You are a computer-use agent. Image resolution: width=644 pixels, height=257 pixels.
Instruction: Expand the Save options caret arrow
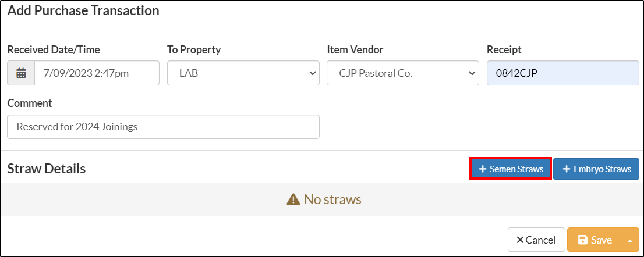pyautogui.click(x=630, y=240)
